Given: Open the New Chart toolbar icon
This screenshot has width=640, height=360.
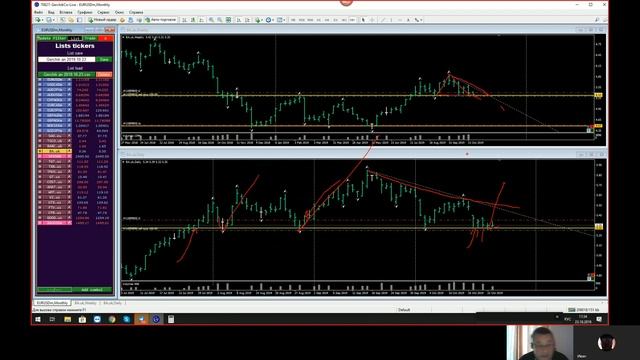Looking at the screenshot, I should 38,20.
